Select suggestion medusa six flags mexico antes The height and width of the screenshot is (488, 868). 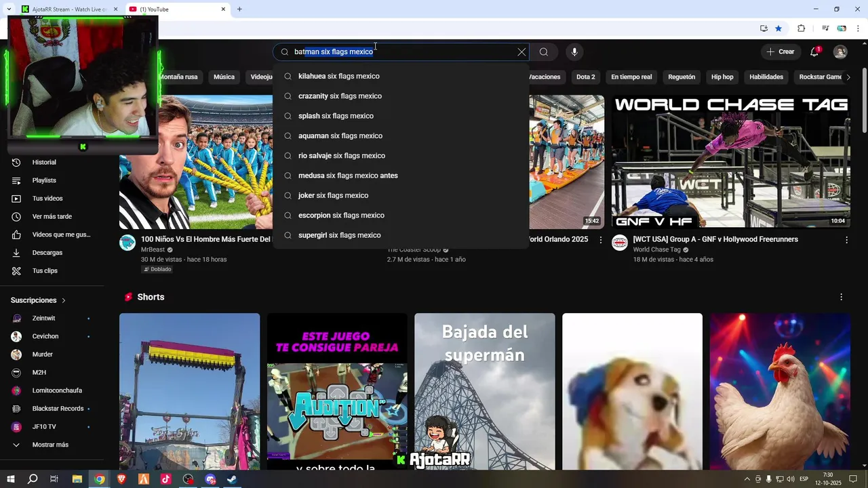tap(401, 176)
